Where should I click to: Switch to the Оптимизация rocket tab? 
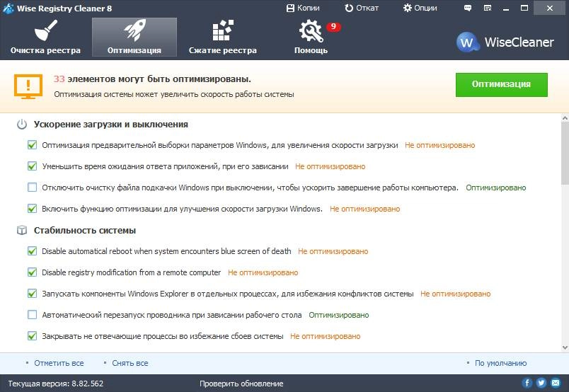134,37
